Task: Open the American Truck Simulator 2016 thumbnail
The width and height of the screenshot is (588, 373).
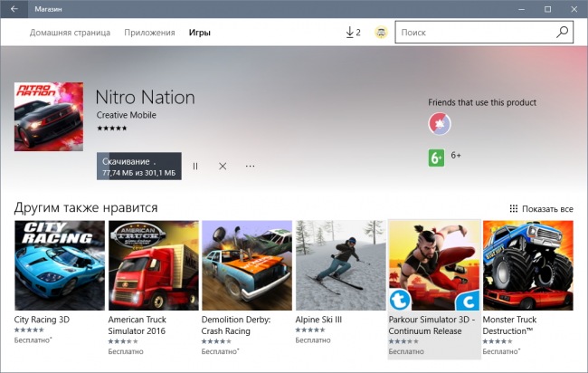Action: 154,265
